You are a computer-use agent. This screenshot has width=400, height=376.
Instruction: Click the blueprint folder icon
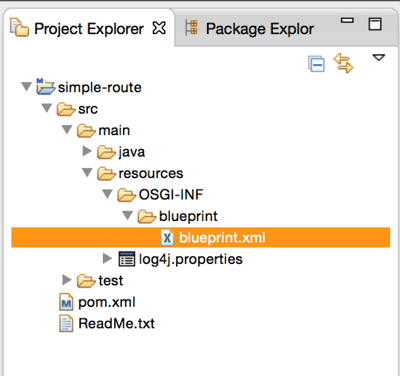[x=147, y=217]
